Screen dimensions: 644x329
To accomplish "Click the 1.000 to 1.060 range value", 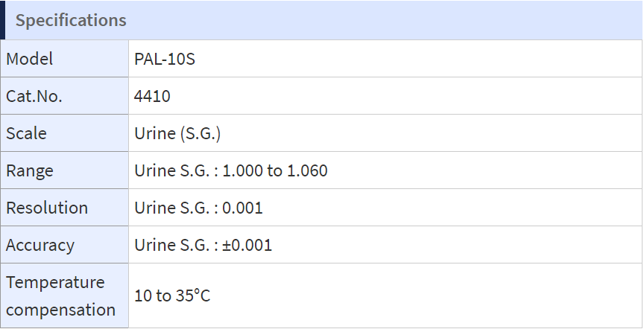I will (x=275, y=170).
